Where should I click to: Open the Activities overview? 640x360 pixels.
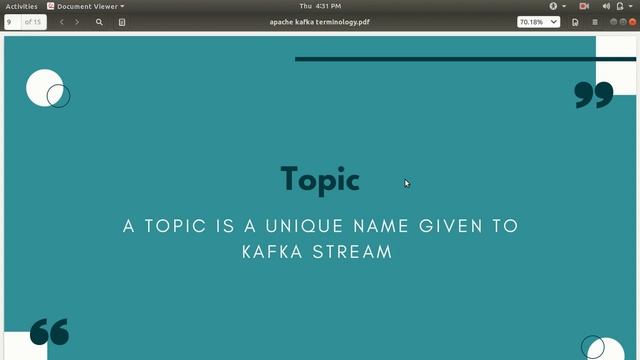tap(21, 6)
